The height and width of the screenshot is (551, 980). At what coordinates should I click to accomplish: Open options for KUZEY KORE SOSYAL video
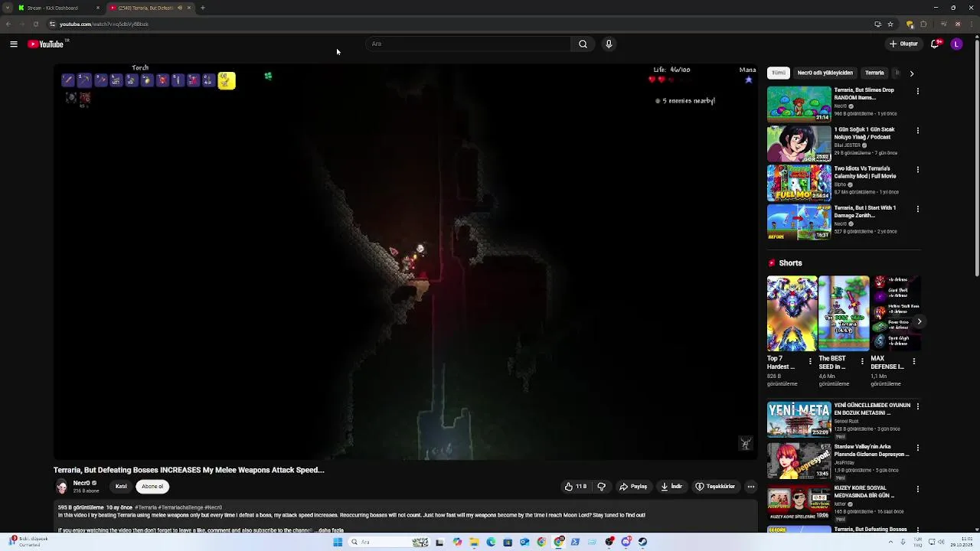point(917,489)
